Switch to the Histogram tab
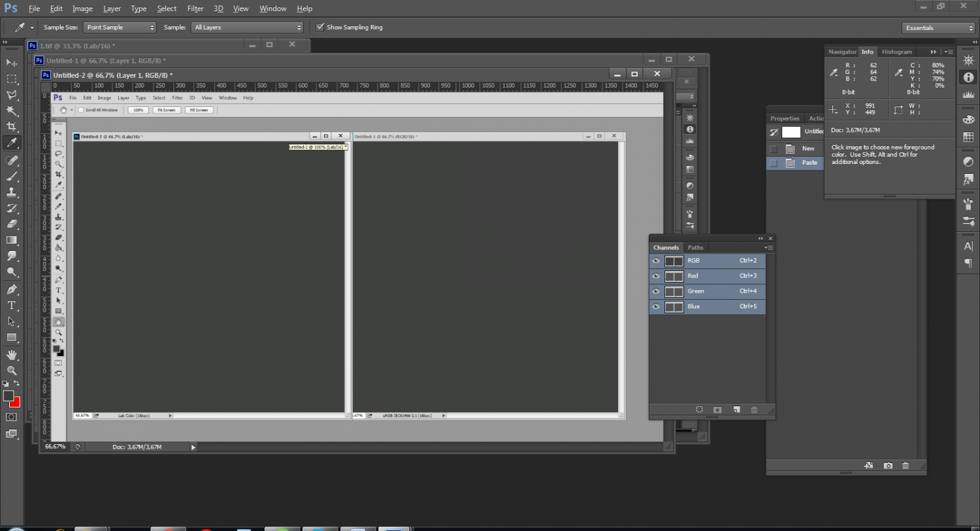This screenshot has width=980, height=531. click(x=897, y=52)
